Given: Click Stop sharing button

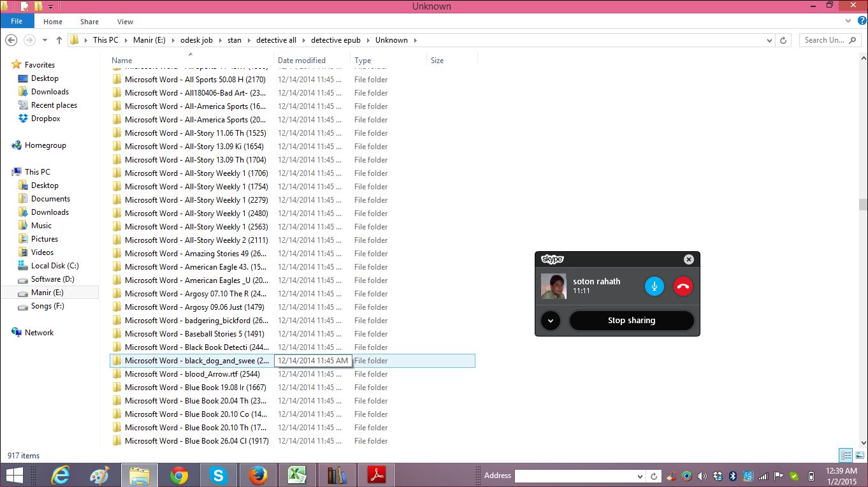Looking at the screenshot, I should click(x=631, y=321).
